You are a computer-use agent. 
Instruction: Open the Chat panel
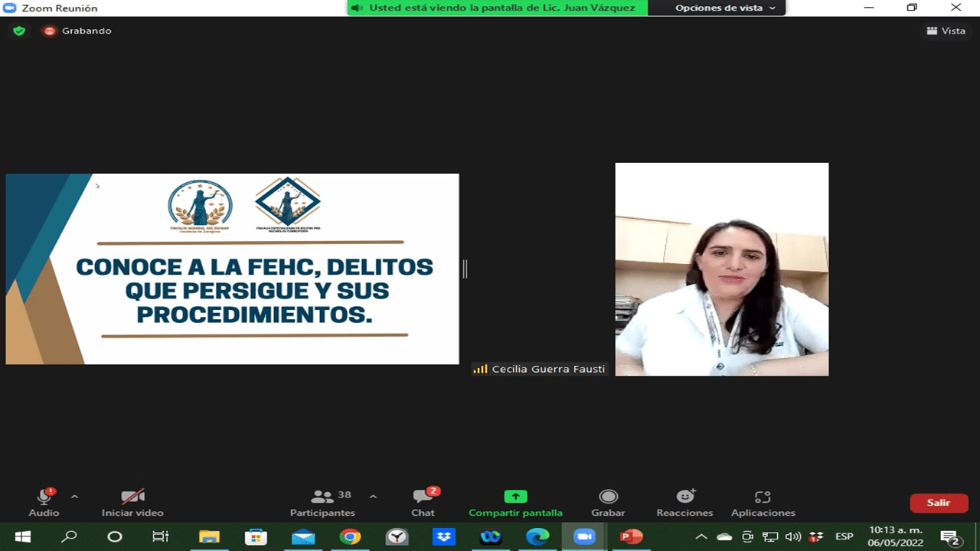423,497
